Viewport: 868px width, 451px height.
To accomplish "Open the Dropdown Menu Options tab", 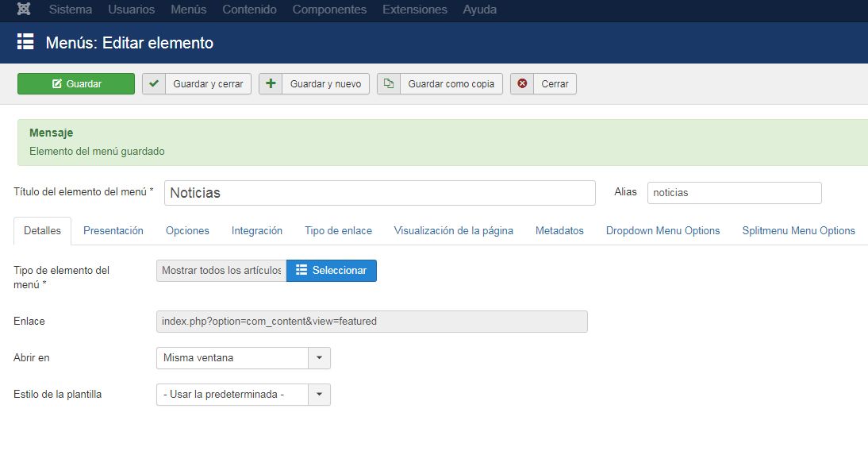I will point(663,230).
